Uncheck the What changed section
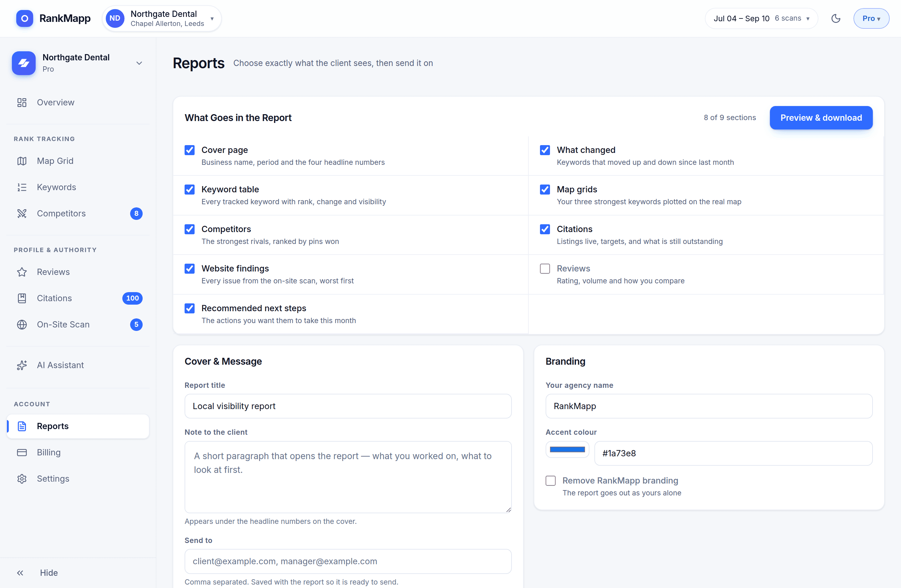901x588 pixels. (545, 150)
